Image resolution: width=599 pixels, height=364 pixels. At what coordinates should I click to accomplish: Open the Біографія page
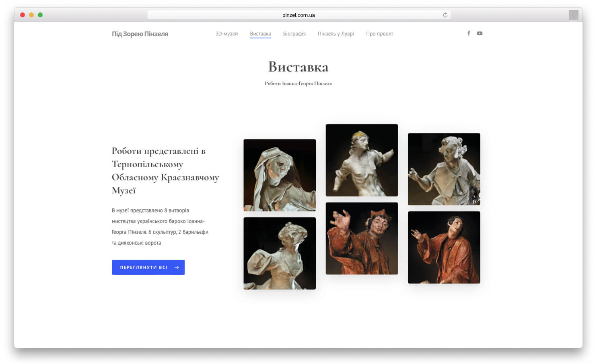[x=294, y=34]
